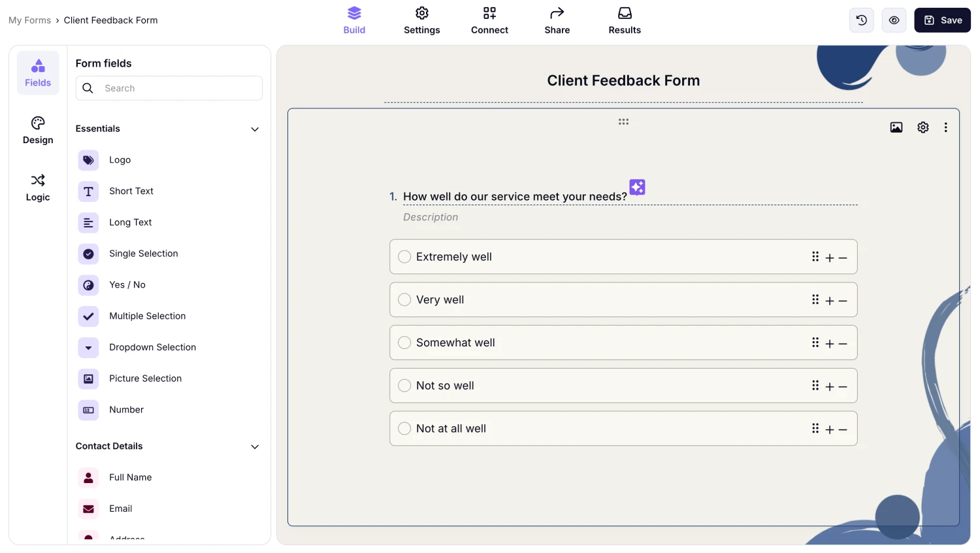The width and height of the screenshot is (980, 553).
Task: Collapse the Contact Details section
Action: [254, 446]
